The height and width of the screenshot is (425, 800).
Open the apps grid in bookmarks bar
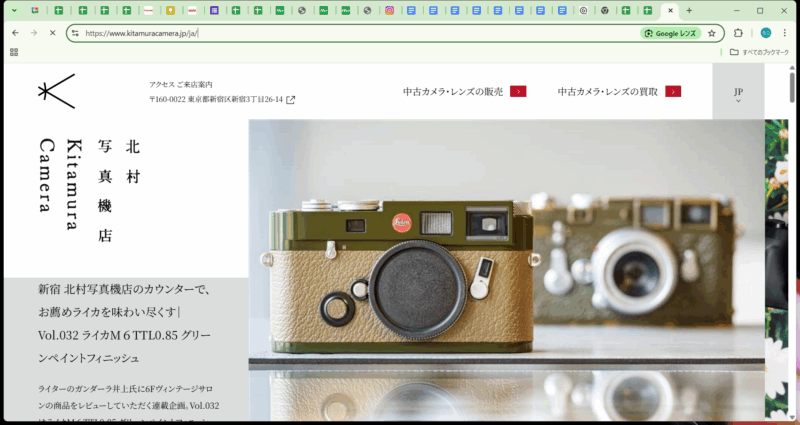pos(14,52)
